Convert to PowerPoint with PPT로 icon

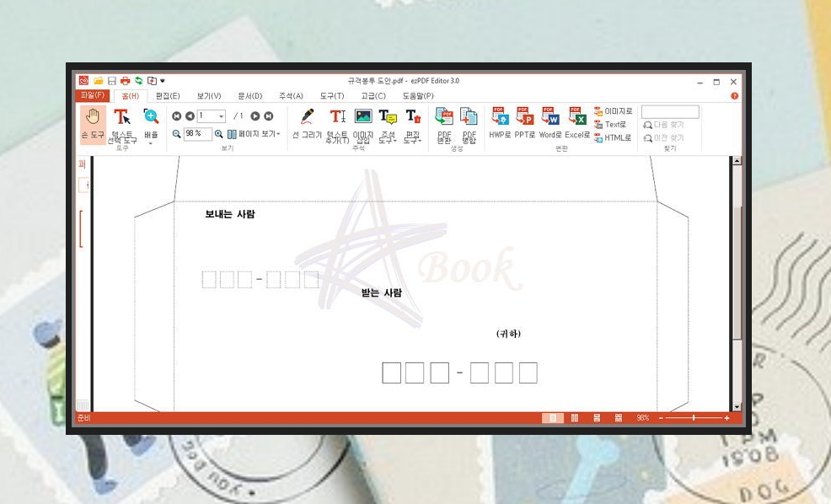point(525,123)
